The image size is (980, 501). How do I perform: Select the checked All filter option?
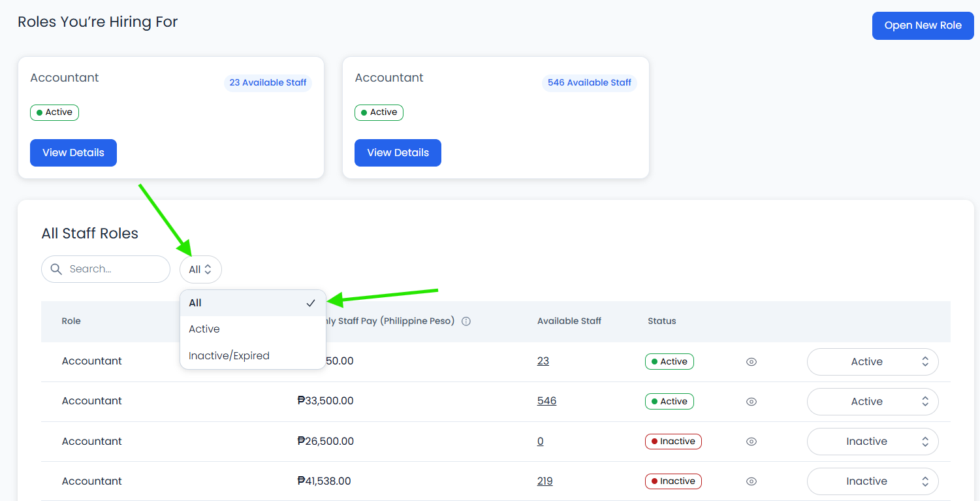[x=252, y=303]
